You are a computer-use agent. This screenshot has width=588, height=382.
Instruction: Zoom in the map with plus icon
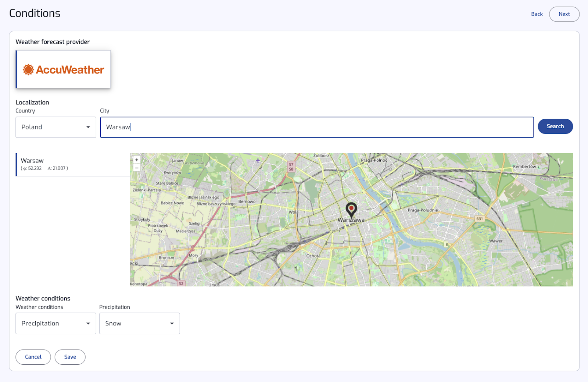(137, 160)
